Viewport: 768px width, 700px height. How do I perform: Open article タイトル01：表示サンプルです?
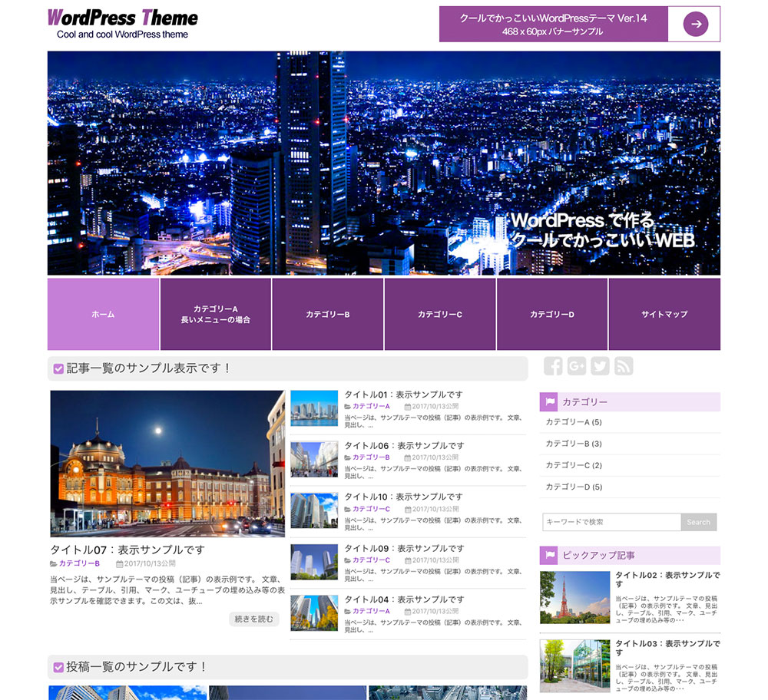[404, 395]
